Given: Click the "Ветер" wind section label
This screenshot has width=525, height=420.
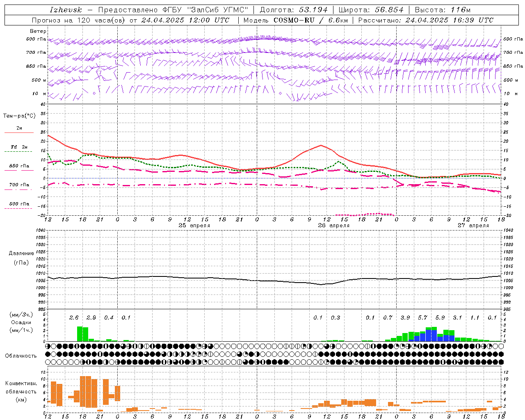Looking at the screenshot, I should pos(38,31).
